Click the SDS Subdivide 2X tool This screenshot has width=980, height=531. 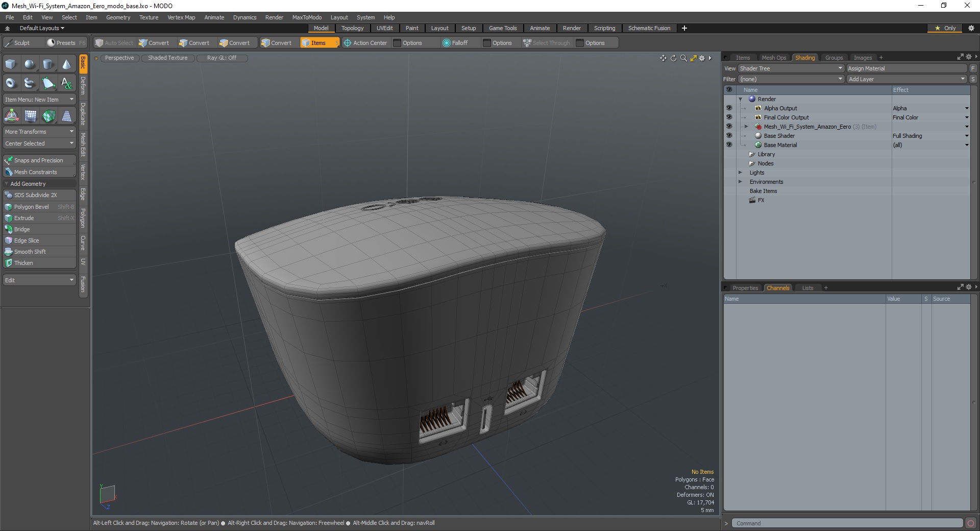[40, 195]
